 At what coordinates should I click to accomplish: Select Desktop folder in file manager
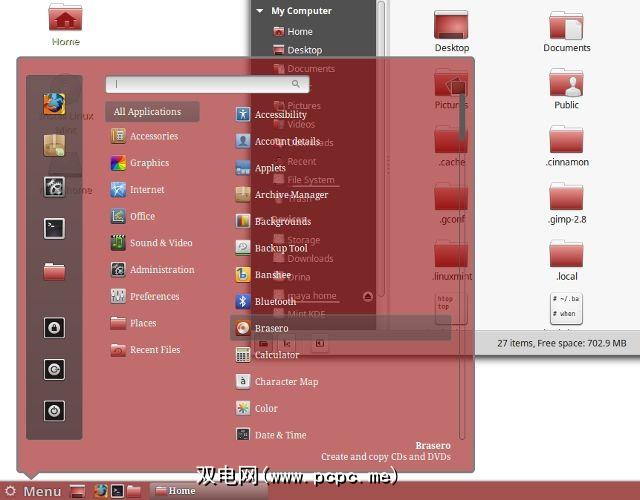[x=451, y=31]
